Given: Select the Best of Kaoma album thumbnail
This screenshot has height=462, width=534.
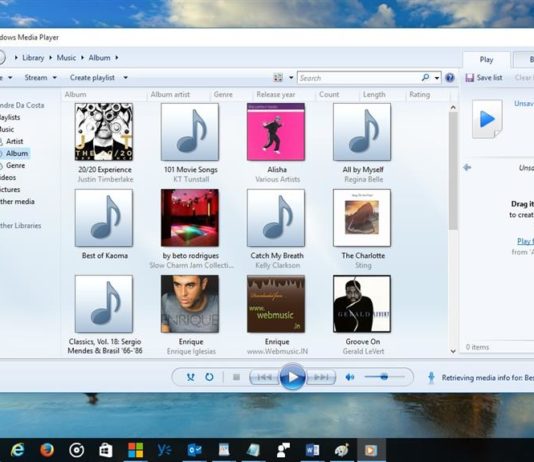Looking at the screenshot, I should coord(104,218).
